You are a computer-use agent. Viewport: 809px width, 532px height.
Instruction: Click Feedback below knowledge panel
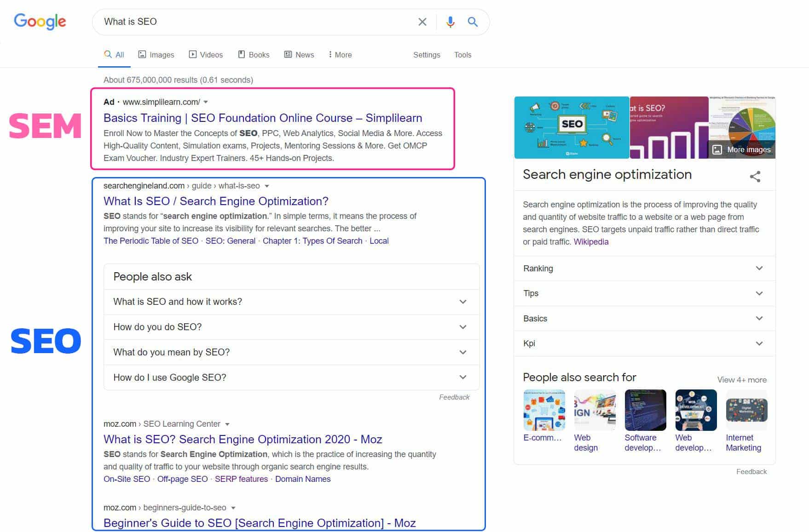(x=751, y=472)
